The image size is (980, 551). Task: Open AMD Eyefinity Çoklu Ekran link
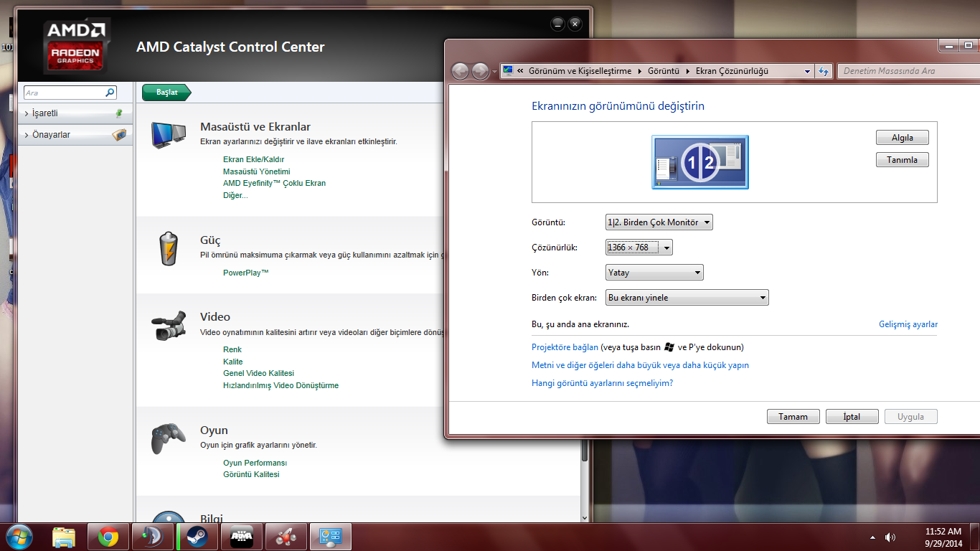tap(274, 183)
